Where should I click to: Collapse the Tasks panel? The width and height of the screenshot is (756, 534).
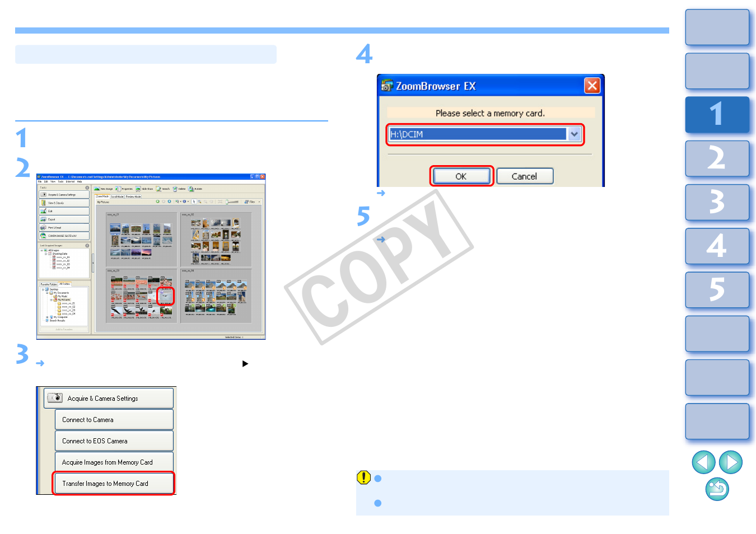(x=87, y=188)
